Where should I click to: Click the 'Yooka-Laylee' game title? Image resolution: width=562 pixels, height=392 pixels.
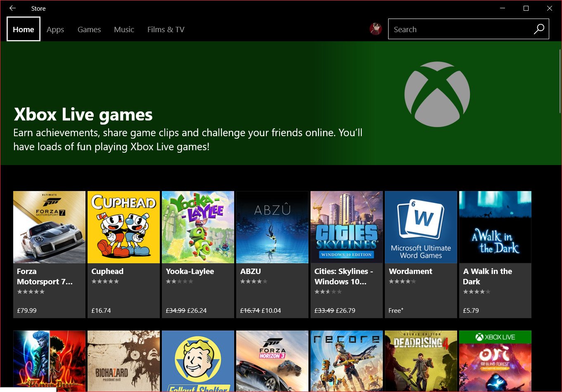(x=190, y=271)
